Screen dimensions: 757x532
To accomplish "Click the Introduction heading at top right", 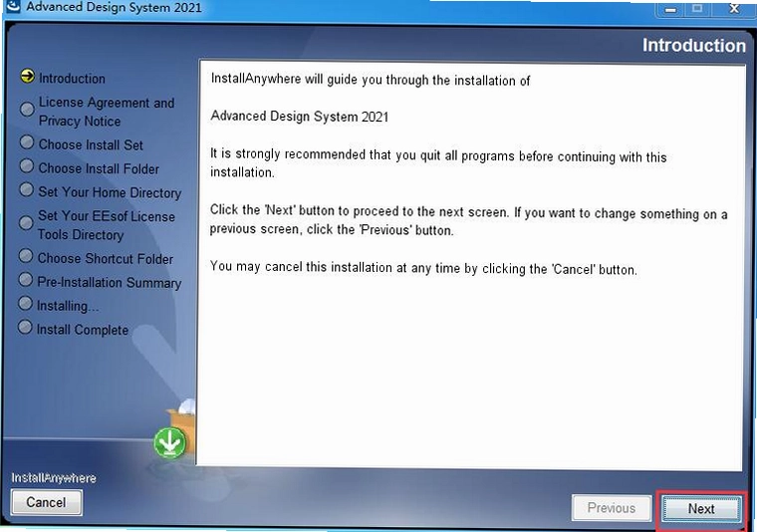I will [694, 46].
